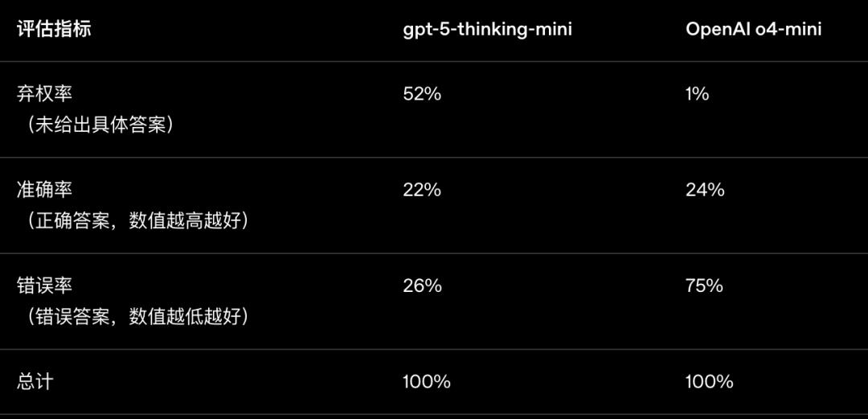Click the 评估指标 column header
The width and height of the screenshot is (868, 419).
(54, 30)
